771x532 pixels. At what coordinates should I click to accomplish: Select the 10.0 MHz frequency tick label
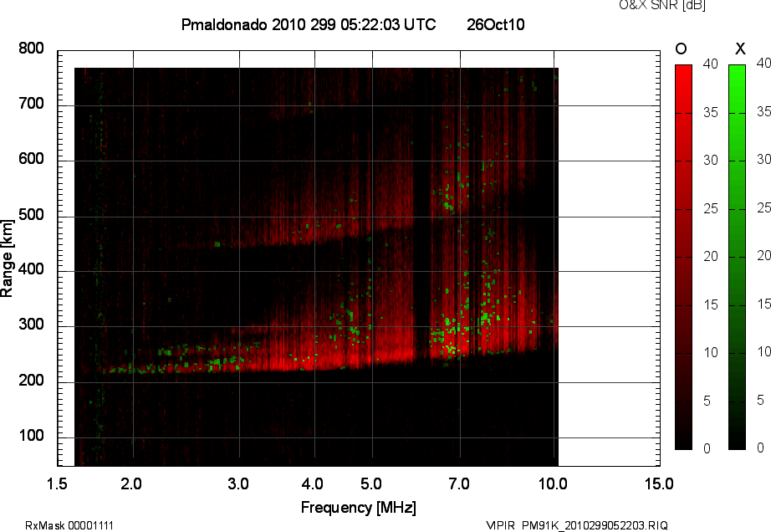(x=553, y=483)
